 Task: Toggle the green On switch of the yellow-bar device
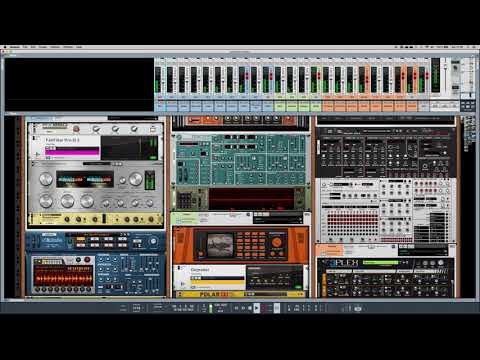coord(298,287)
